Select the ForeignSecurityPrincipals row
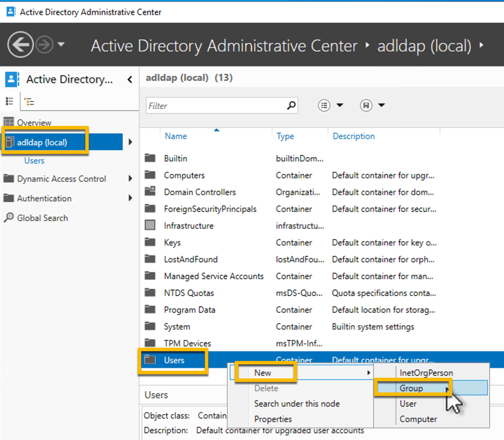 pos(322,209)
